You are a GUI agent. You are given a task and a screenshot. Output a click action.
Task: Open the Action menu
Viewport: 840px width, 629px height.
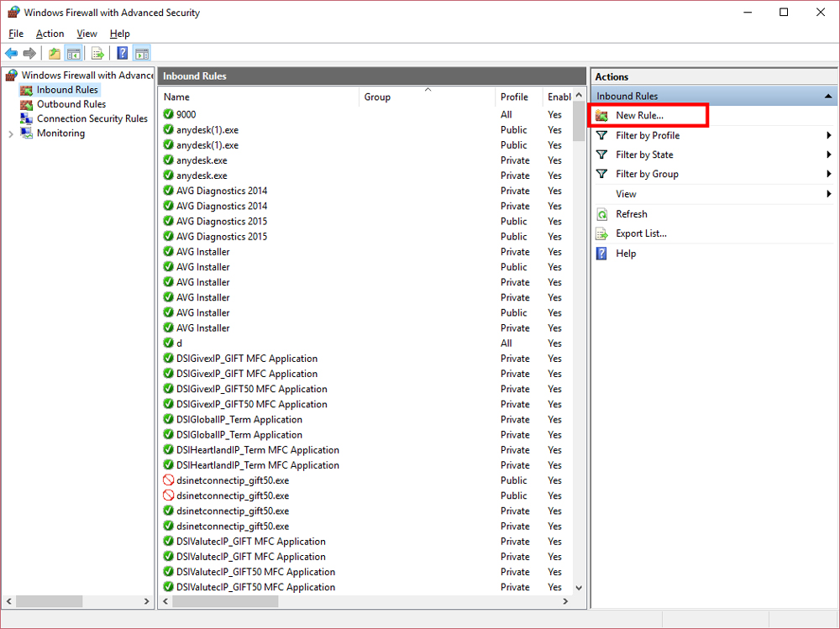pyautogui.click(x=50, y=34)
